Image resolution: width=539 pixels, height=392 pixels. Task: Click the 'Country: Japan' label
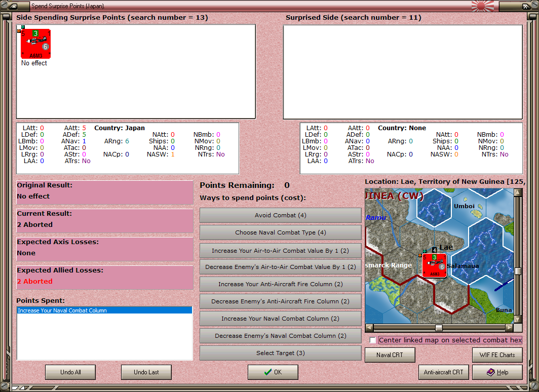point(119,128)
